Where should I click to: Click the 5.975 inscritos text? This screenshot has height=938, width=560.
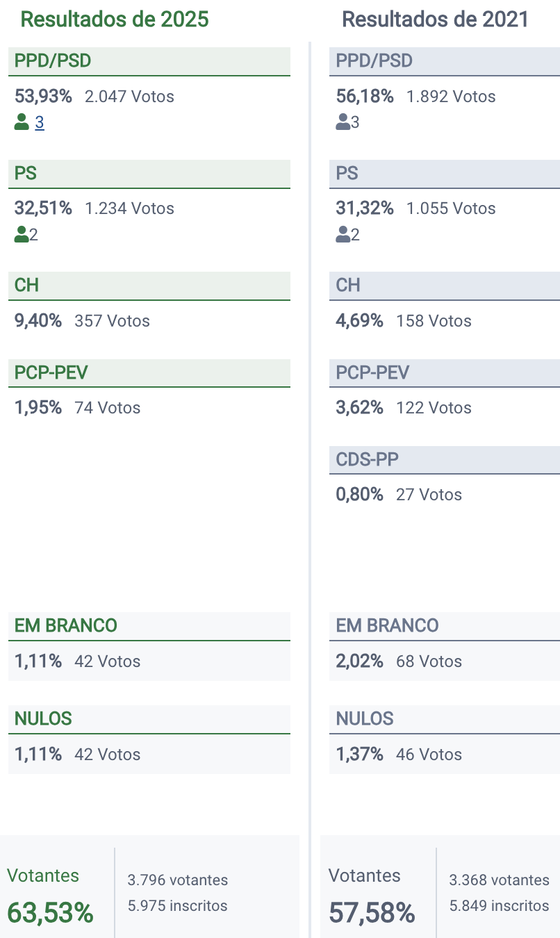click(x=177, y=906)
